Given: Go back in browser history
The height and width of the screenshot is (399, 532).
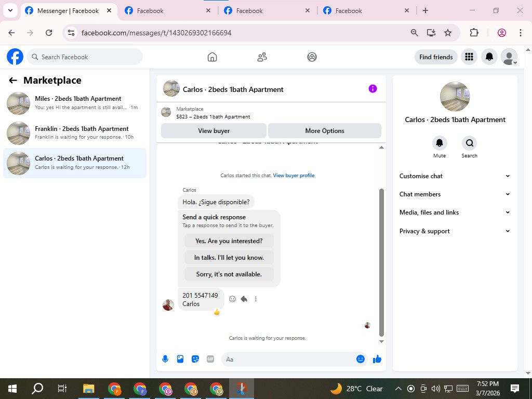Looking at the screenshot, I should tap(11, 33).
